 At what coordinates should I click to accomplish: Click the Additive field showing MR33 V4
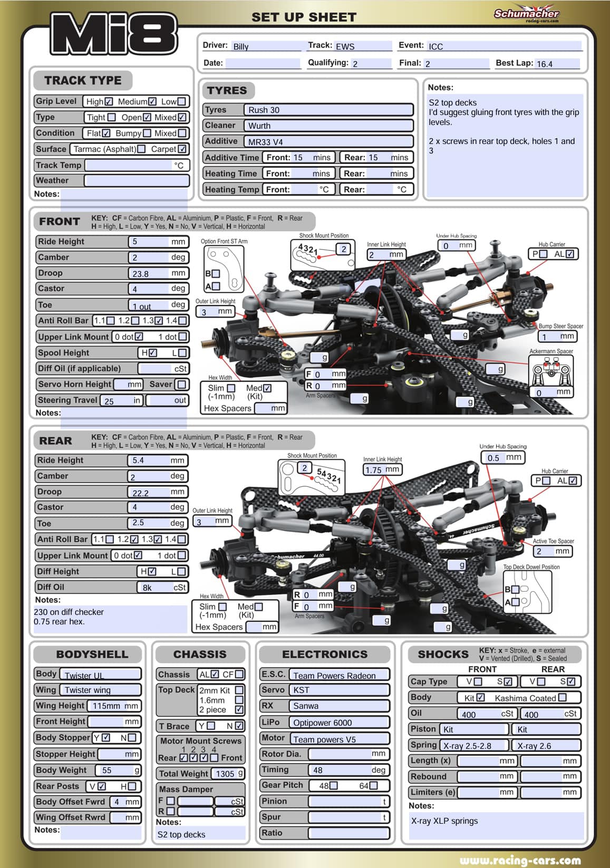(x=328, y=141)
